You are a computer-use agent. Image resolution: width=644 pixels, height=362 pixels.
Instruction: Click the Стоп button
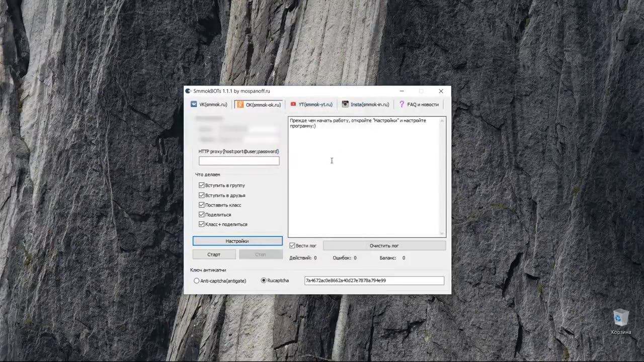pyautogui.click(x=261, y=254)
